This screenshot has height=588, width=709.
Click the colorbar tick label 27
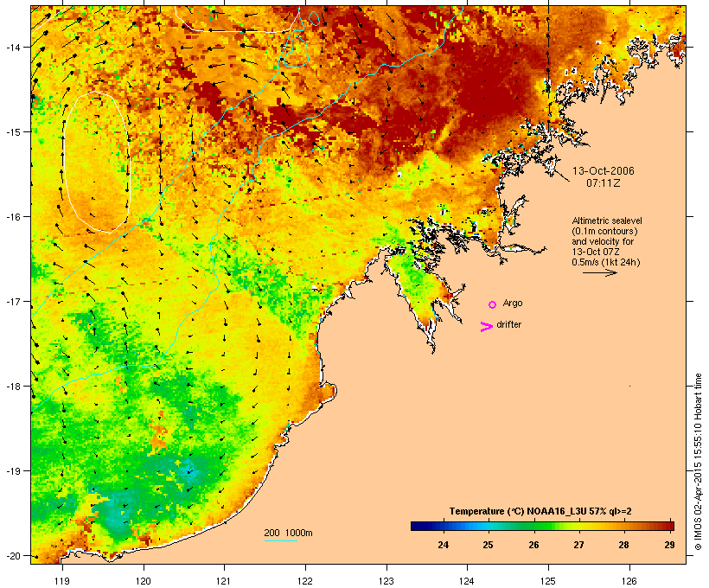pos(578,545)
